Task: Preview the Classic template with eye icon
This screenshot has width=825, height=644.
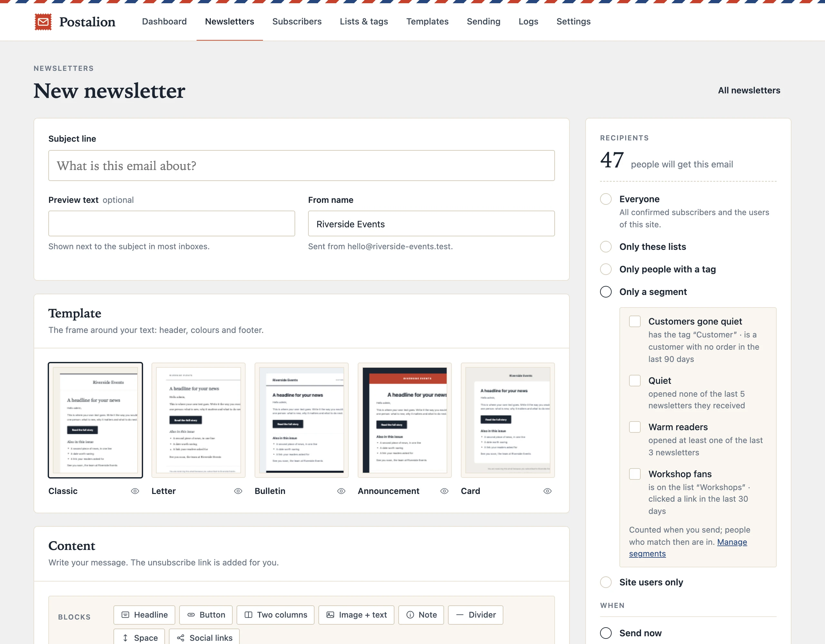Action: pyautogui.click(x=135, y=491)
